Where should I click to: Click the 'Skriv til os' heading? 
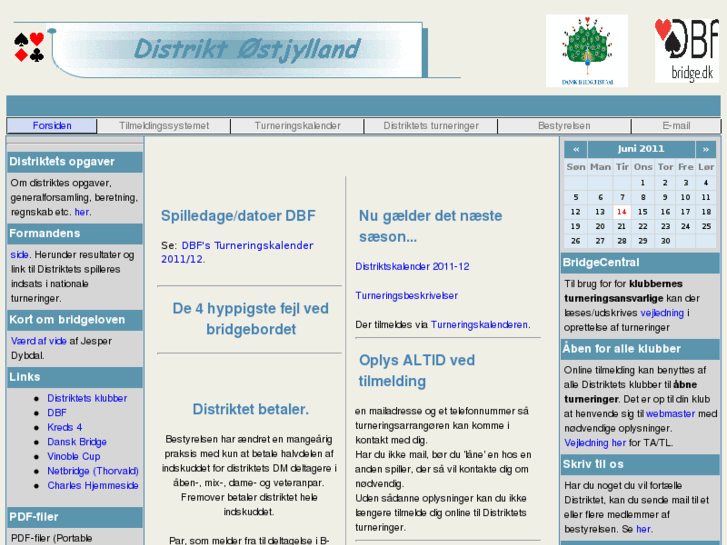tap(640, 465)
